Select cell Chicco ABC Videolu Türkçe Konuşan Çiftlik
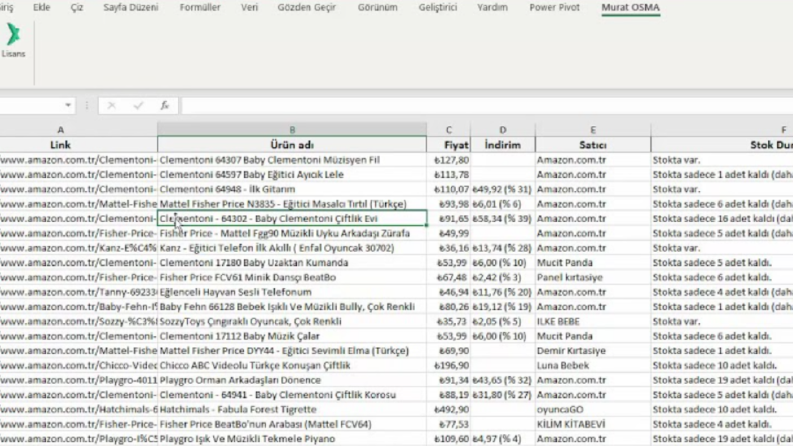793x446 pixels. (292, 365)
